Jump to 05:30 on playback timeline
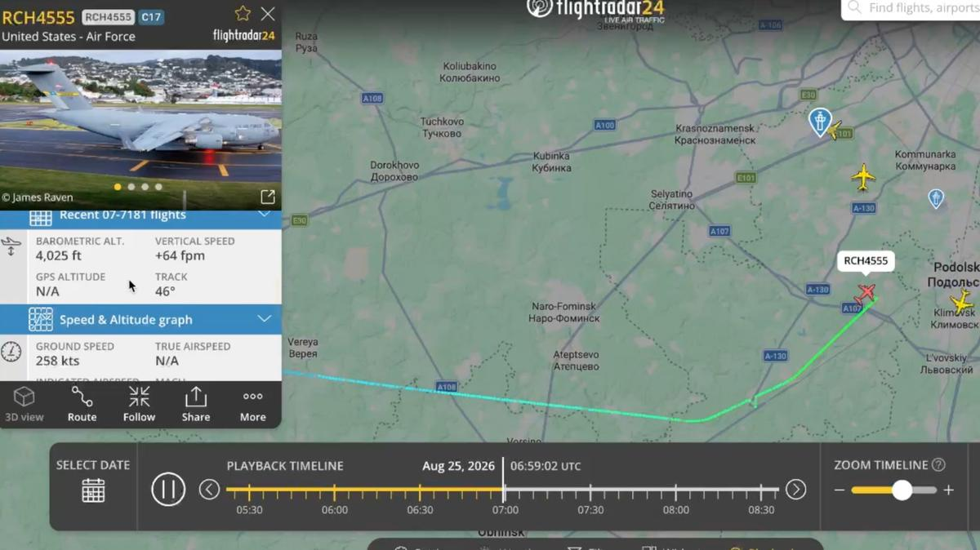The image size is (980, 550). [249, 509]
